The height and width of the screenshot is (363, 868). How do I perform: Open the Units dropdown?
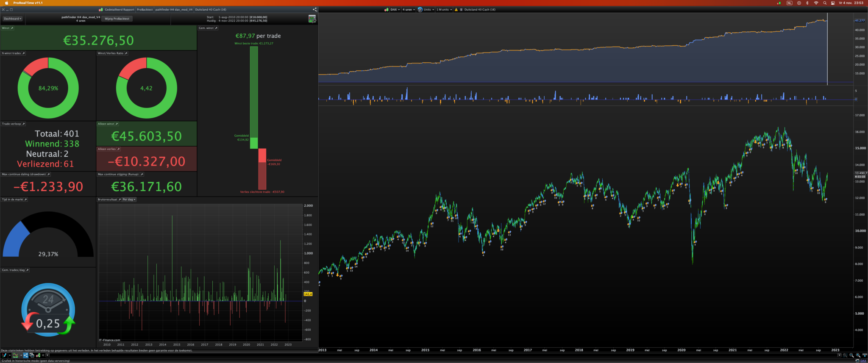pos(429,9)
